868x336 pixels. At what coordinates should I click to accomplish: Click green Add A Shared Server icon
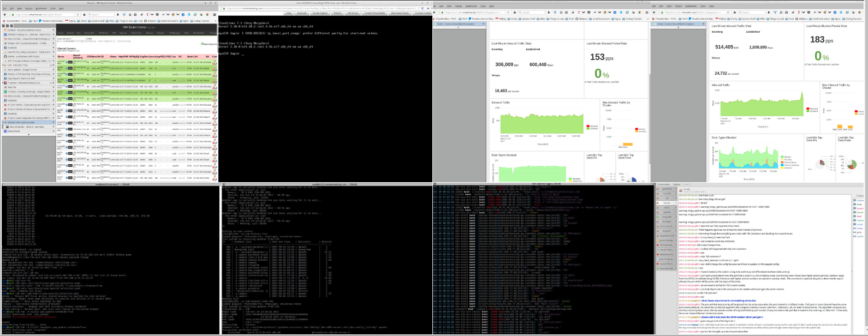[203, 43]
